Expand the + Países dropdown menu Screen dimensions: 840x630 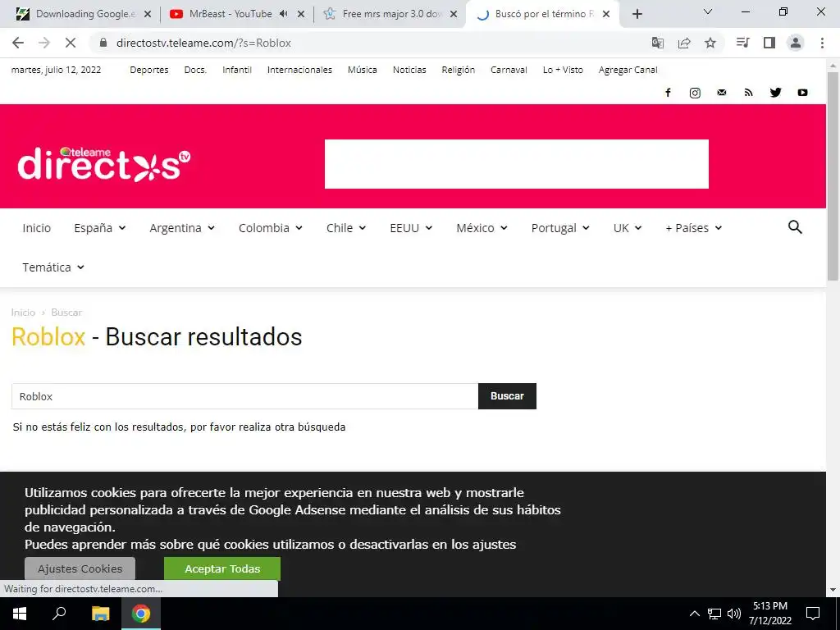pos(694,228)
